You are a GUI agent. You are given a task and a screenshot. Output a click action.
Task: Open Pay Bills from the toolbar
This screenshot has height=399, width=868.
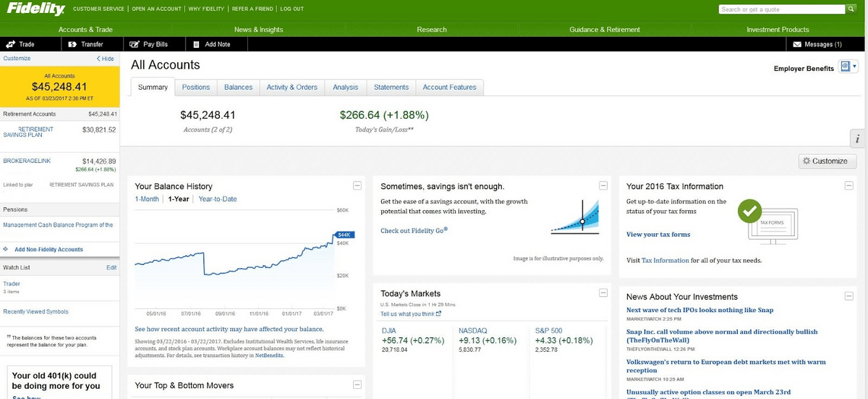click(x=148, y=44)
